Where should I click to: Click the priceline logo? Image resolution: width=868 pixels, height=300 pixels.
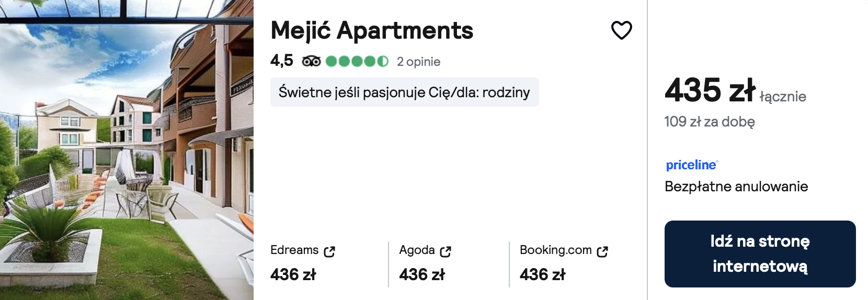pos(691,165)
